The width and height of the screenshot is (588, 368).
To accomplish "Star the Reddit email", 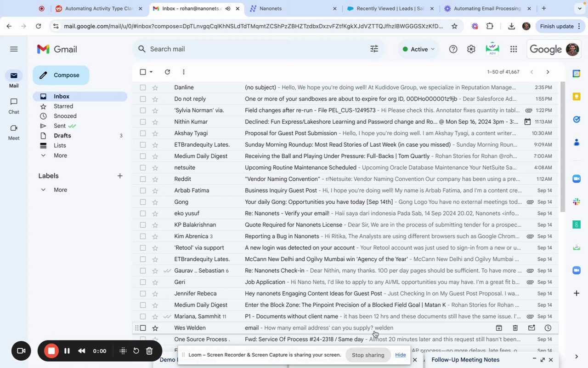I will click(155, 179).
